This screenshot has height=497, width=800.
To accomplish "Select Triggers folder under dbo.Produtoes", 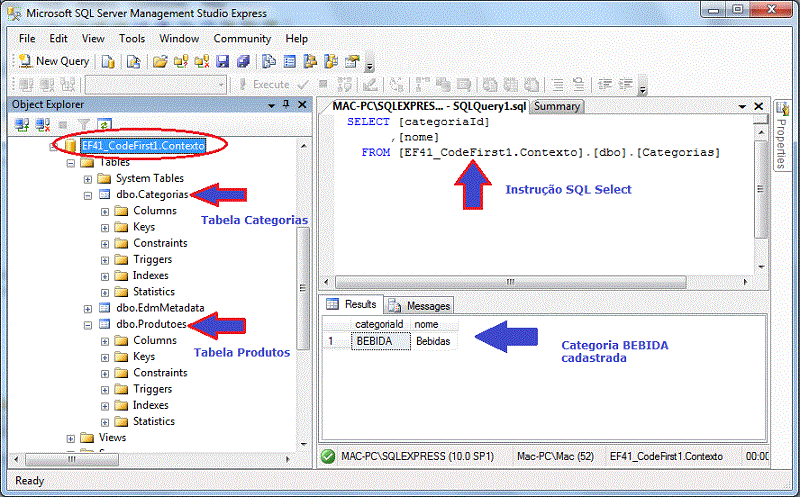I will (x=153, y=389).
